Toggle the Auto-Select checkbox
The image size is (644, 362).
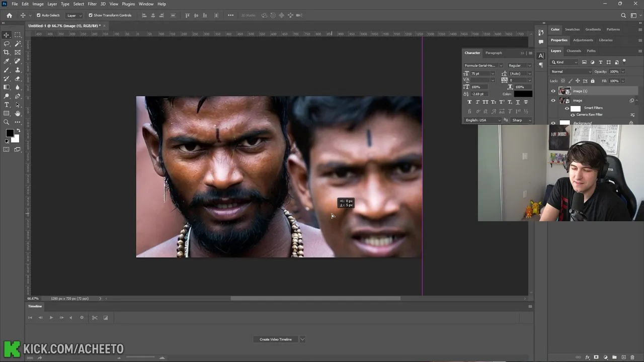(38, 15)
